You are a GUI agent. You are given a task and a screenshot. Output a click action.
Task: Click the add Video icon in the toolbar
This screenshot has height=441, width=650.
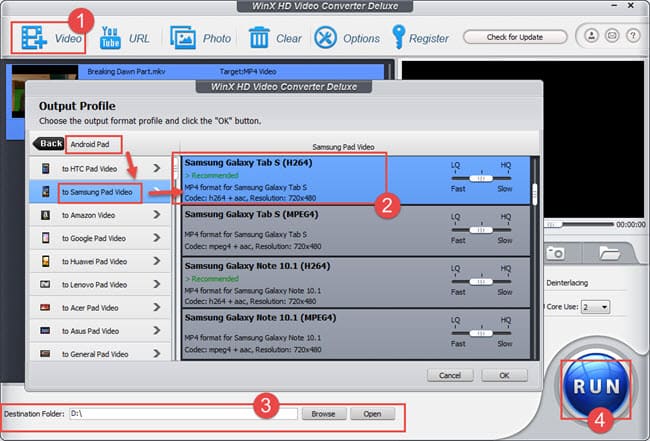34,38
